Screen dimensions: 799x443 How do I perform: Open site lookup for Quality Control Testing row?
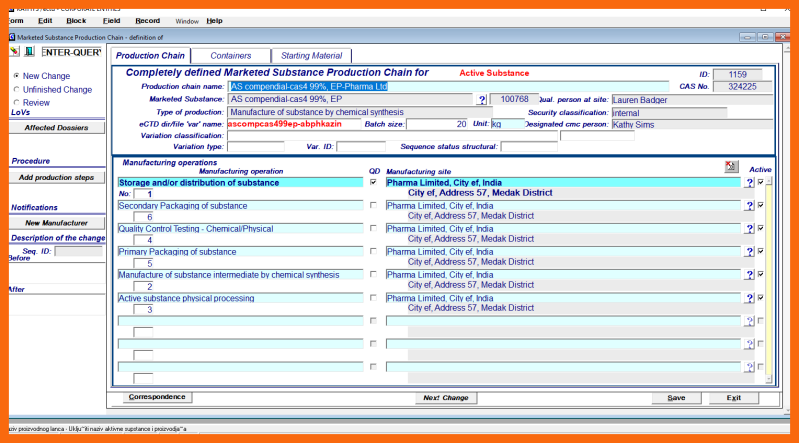coord(749,229)
